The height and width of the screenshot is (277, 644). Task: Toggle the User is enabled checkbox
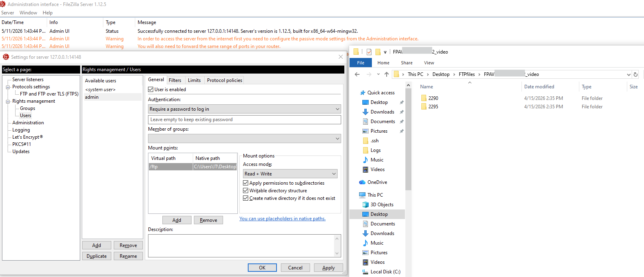[151, 90]
